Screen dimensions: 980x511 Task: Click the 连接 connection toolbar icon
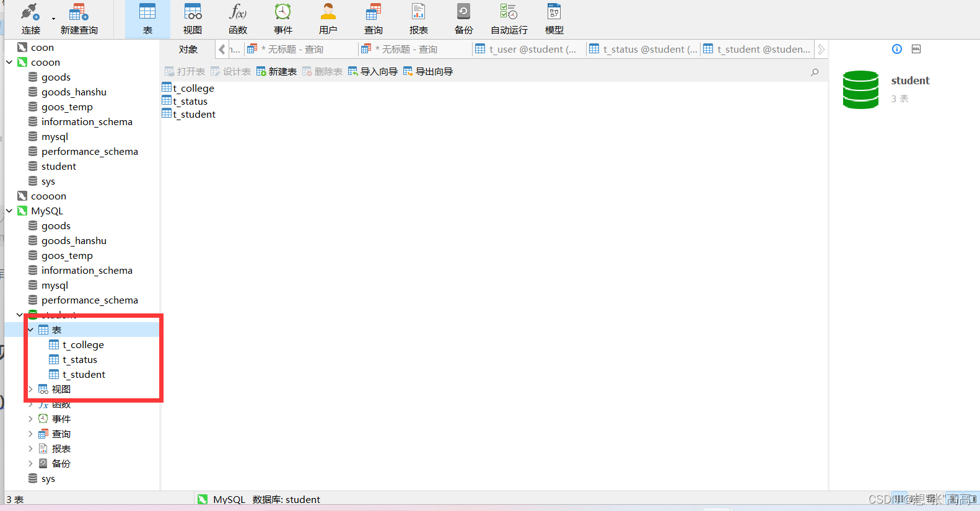pos(30,19)
